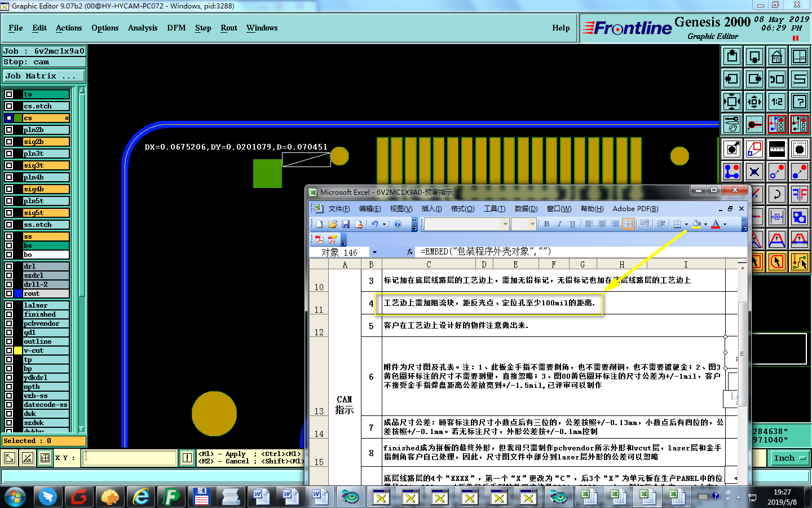Viewport: 812px width, 508px height.
Task: Open the fill color dropdown arrow in Excel
Action: point(705,224)
